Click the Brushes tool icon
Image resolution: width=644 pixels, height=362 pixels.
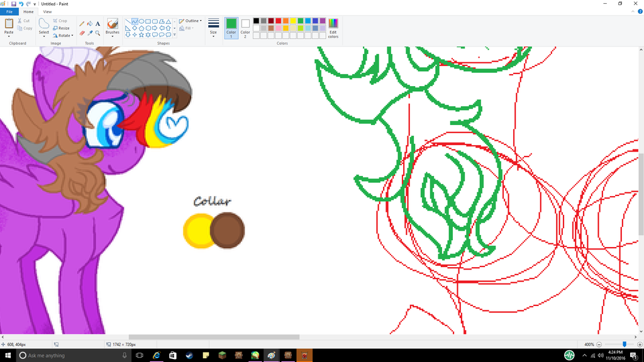[x=113, y=24]
